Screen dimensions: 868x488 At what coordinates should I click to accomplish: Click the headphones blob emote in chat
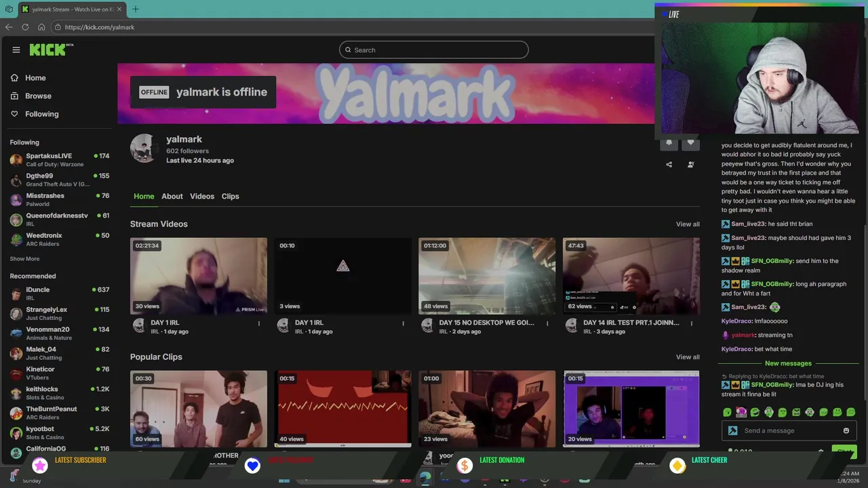tap(768, 412)
